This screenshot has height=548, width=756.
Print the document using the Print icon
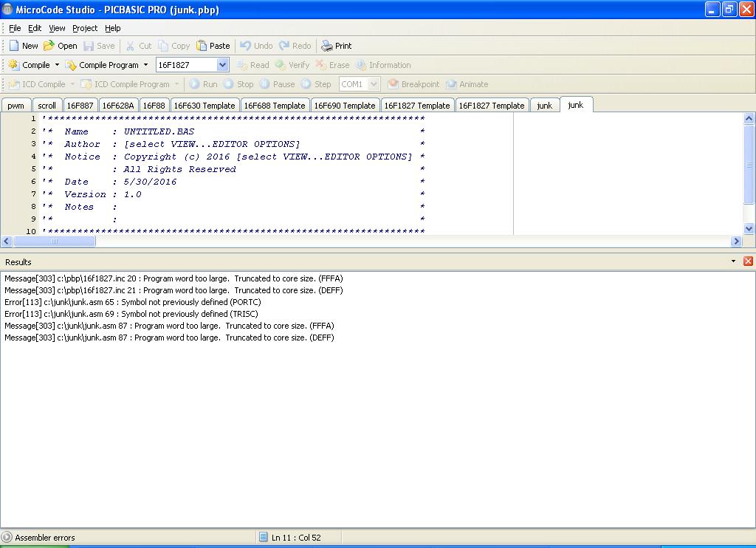tap(327, 46)
